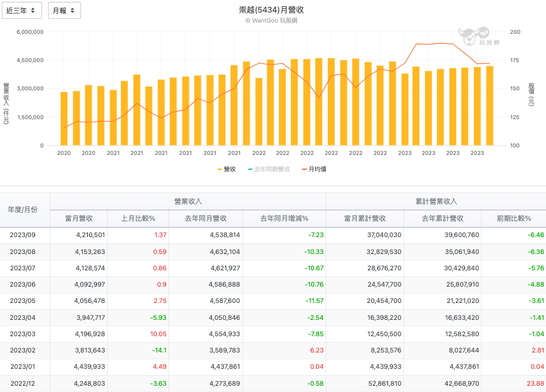This screenshot has width=546, height=392.
Task: Select the 2023/09 table row date
Action: [24, 235]
